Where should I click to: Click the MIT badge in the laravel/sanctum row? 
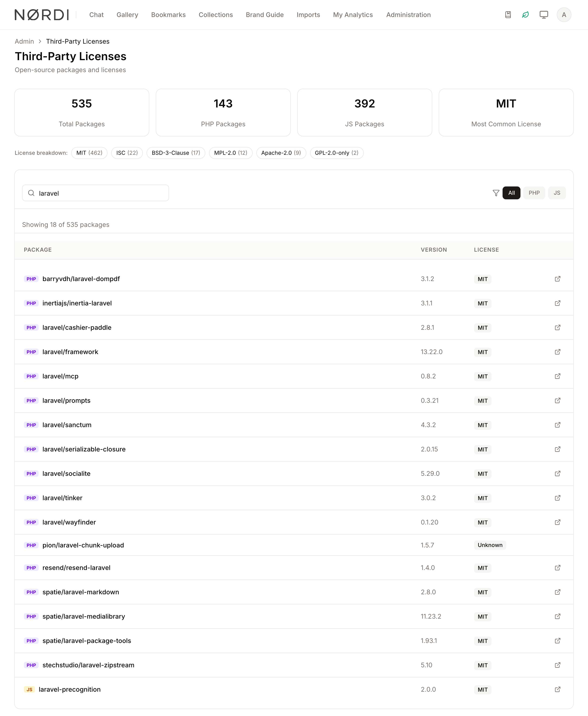482,425
